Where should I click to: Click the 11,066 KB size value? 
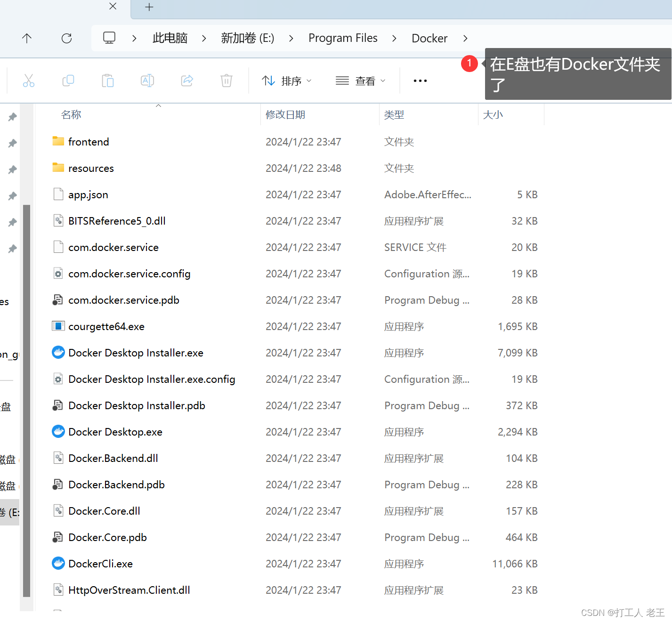pyautogui.click(x=515, y=564)
